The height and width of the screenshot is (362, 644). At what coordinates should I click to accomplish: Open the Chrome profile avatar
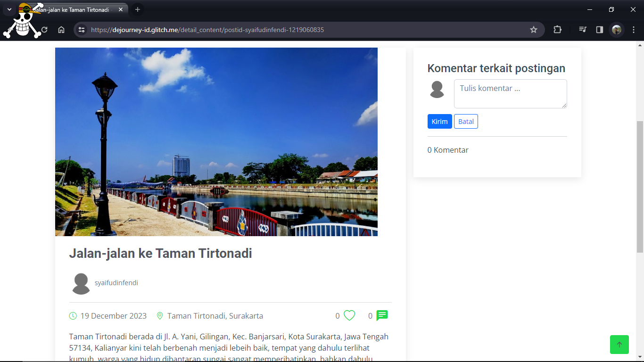[x=617, y=30]
